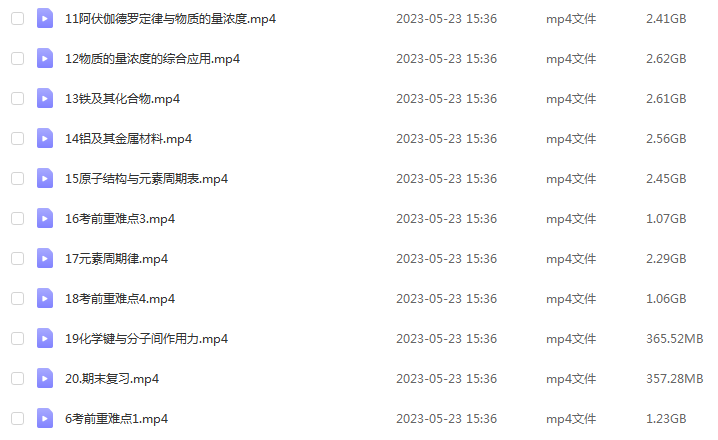Check the box for 20.期末复习.mp4
This screenshot has width=718, height=440.
(x=17, y=379)
